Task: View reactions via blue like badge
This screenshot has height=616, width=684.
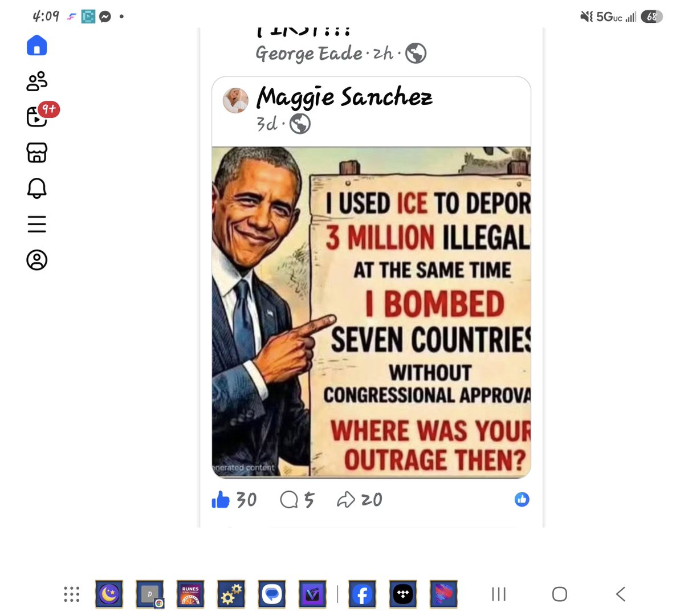Action: point(522,499)
